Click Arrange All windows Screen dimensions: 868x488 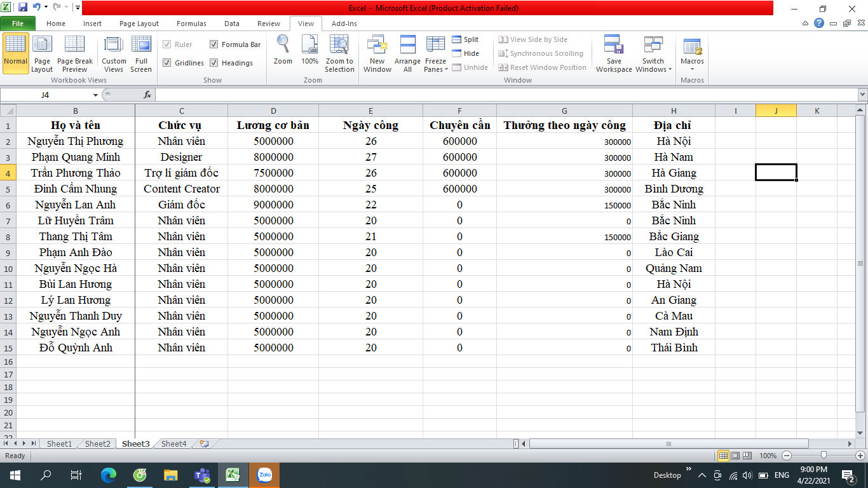pyautogui.click(x=407, y=53)
